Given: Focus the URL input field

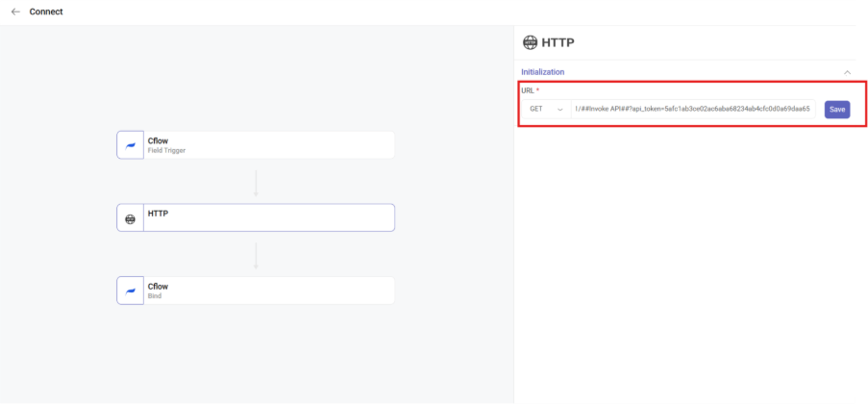Looking at the screenshot, I should [692, 109].
